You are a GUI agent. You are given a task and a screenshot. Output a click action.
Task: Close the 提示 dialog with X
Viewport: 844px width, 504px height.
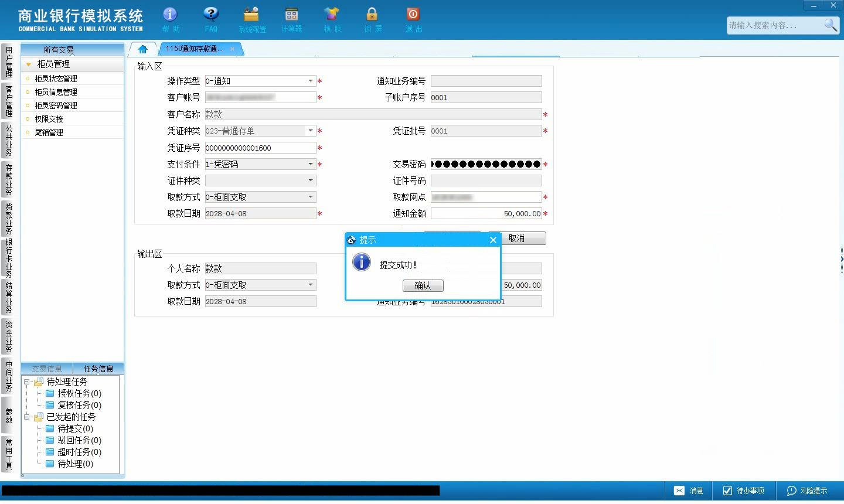[493, 240]
